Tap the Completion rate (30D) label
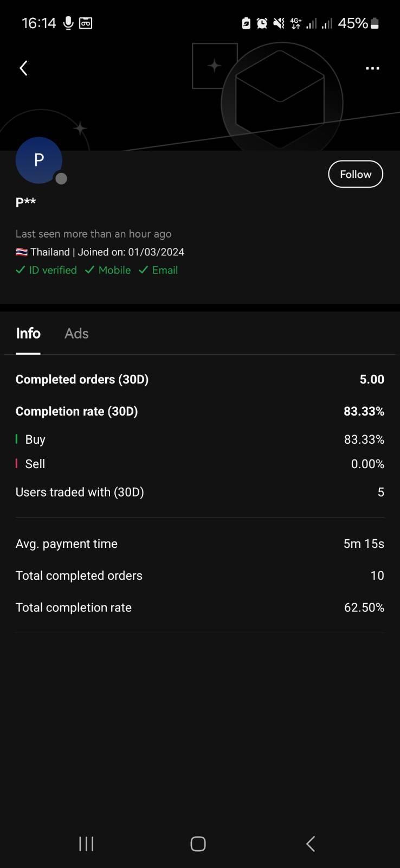 point(76,411)
